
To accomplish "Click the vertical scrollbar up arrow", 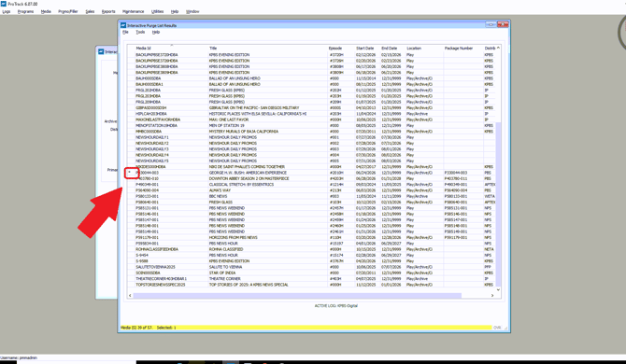I will 498,48.
